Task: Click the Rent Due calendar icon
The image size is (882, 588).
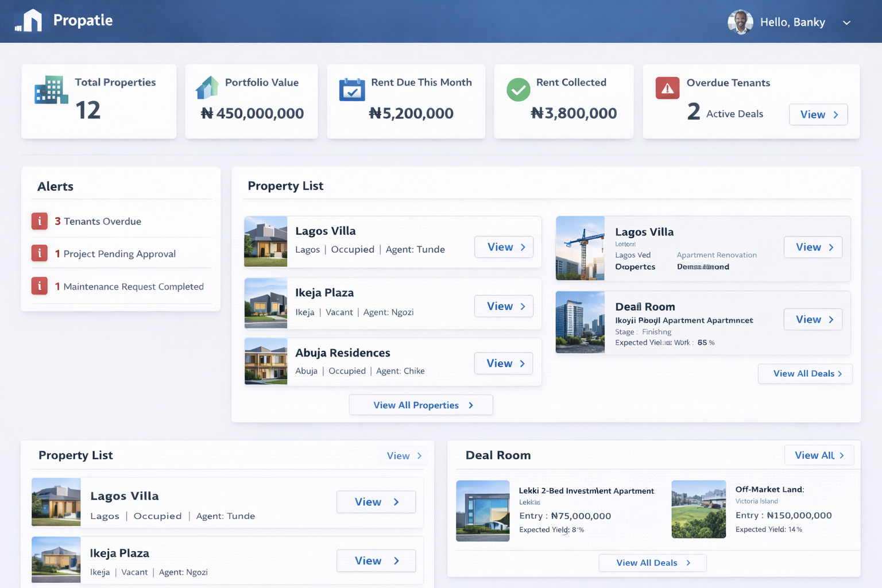Action: [x=352, y=90]
